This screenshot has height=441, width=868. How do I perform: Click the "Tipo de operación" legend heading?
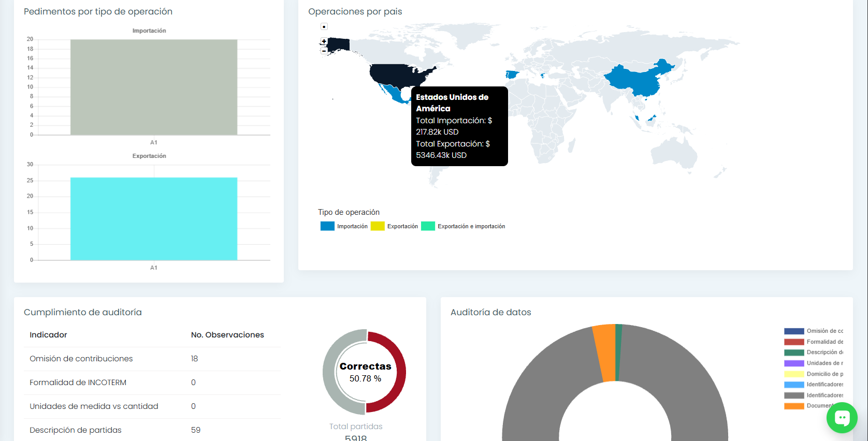coord(349,212)
